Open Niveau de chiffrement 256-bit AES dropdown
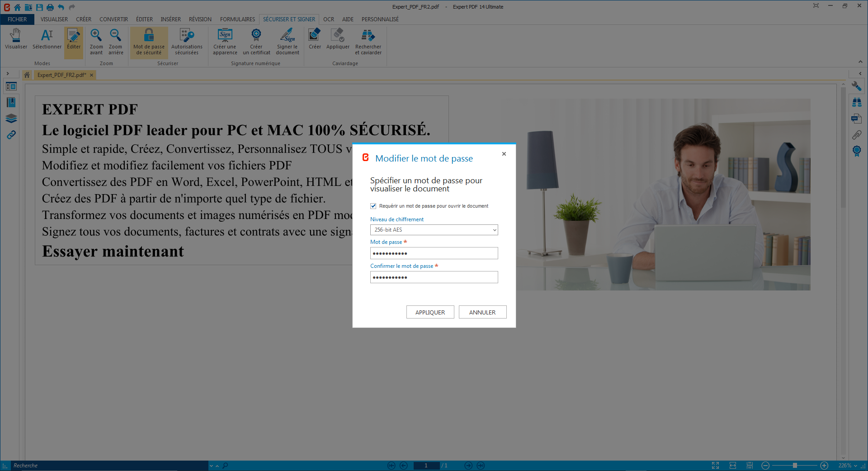Screen dimensions: 868x471 tap(434, 230)
